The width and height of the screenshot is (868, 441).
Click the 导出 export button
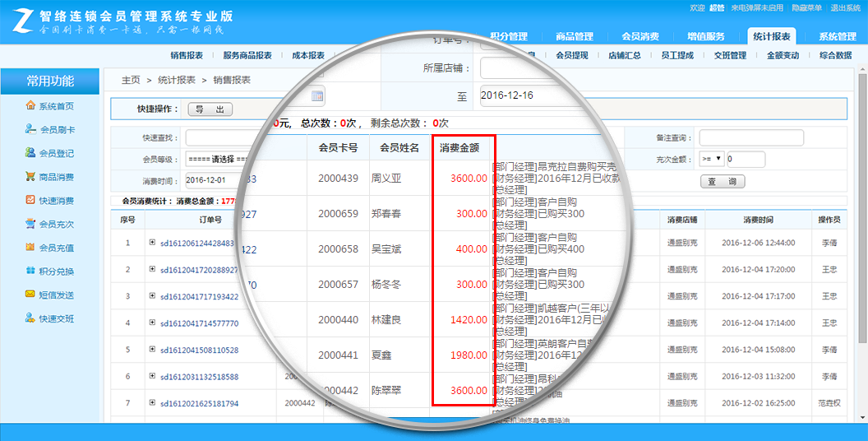tap(210, 109)
